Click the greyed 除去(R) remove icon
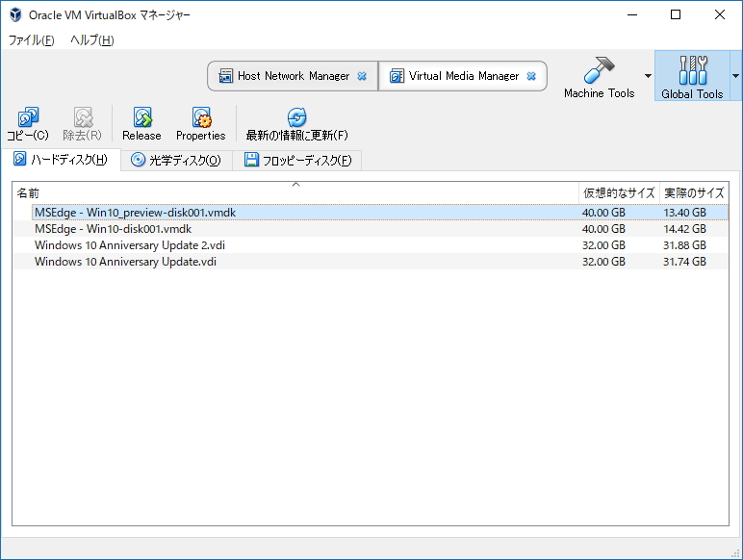 83,116
